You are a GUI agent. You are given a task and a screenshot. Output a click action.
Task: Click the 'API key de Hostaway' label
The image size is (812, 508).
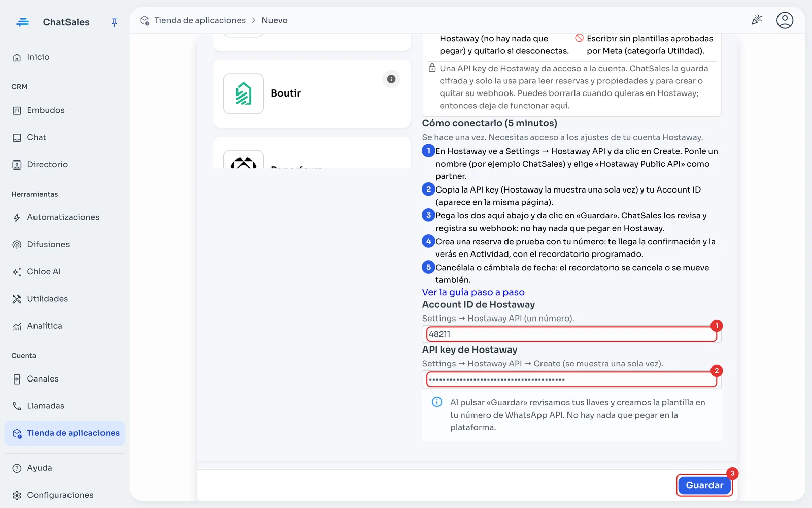coord(470,350)
